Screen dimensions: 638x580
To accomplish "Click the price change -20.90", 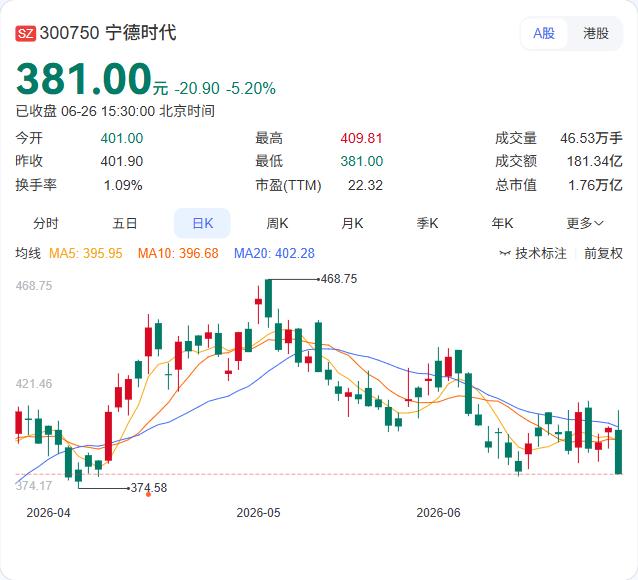I will point(197,88).
